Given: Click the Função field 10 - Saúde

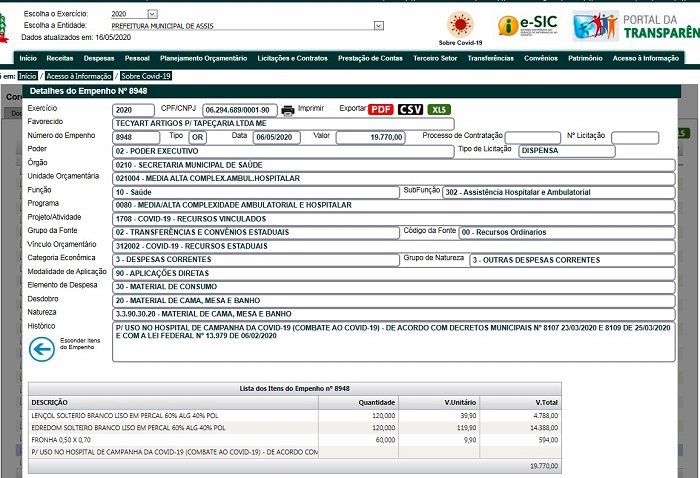Looking at the screenshot, I should click(256, 192).
